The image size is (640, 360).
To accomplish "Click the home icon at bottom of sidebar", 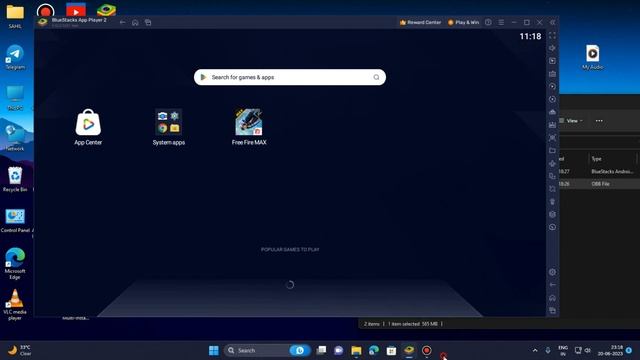I will point(552,298).
